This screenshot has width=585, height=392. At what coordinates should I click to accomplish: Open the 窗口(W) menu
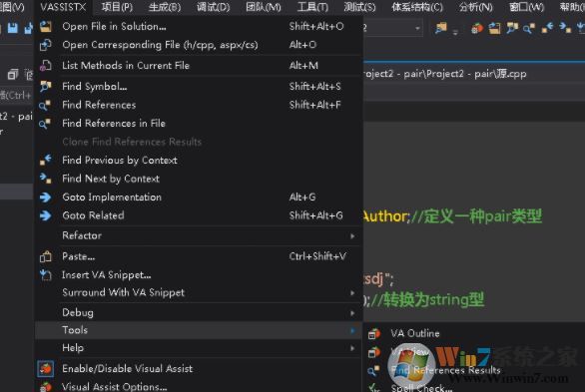pyautogui.click(x=526, y=7)
